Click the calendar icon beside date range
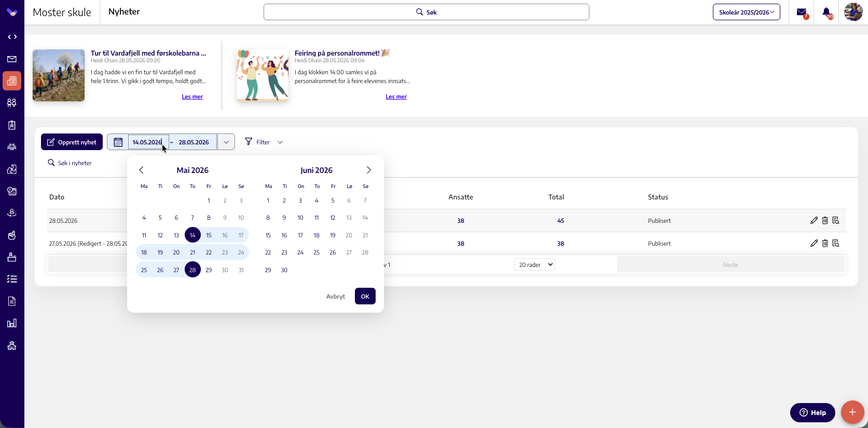Screen dimensions: 868x428 [x=118, y=142]
